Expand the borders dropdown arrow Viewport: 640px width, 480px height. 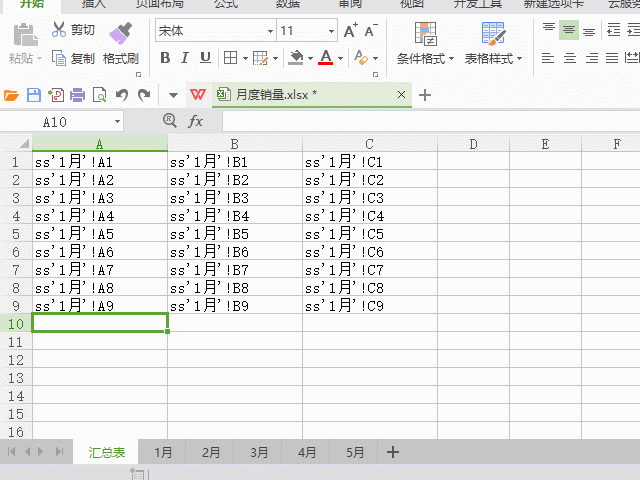pos(245,58)
